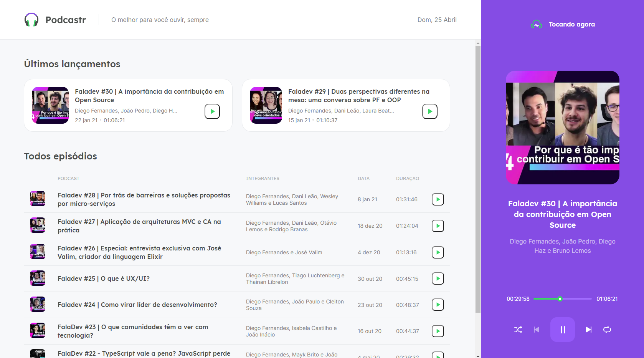Click the 30 out 20 date cell
Image resolution: width=644 pixels, height=358 pixels.
tap(370, 279)
